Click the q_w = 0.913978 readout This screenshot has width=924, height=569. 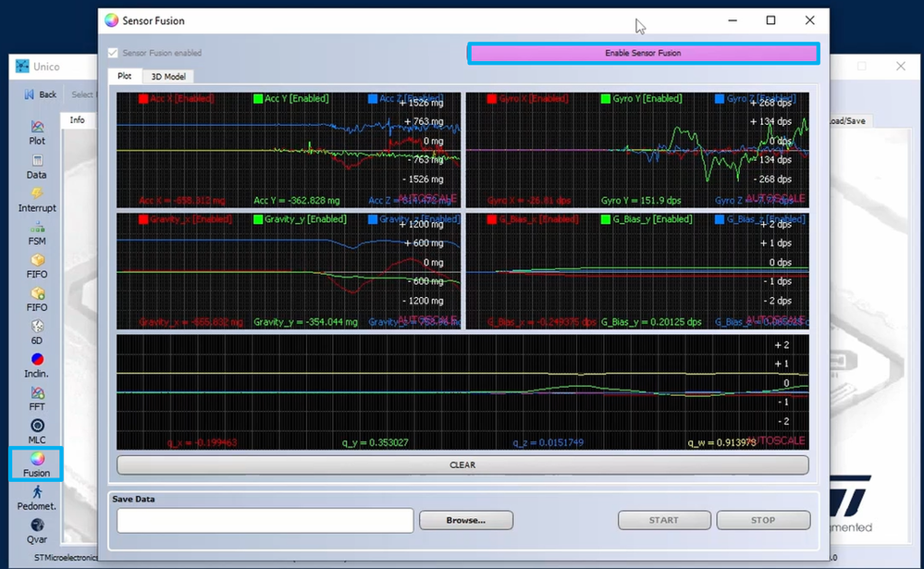[721, 442]
